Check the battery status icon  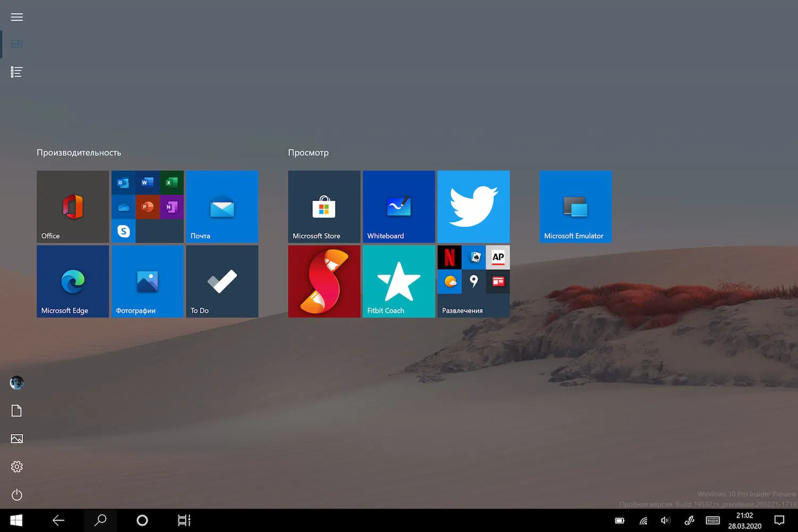[620, 521]
